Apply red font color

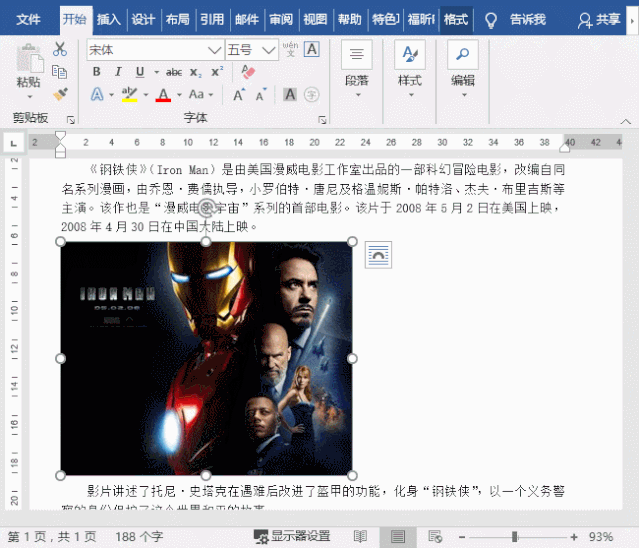pyautogui.click(x=163, y=95)
